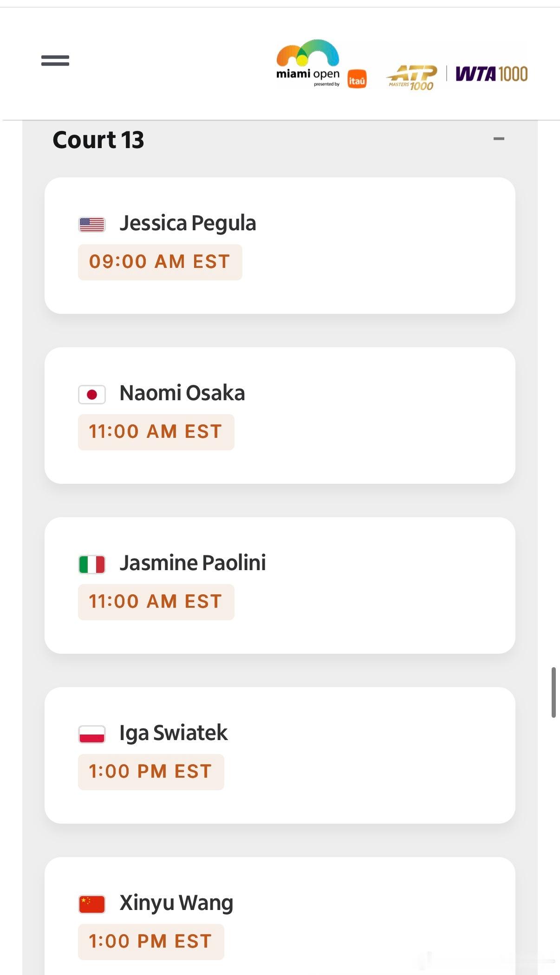Open Jessica Pegula's player link
The width and height of the screenshot is (560, 975).
pyautogui.click(x=188, y=223)
